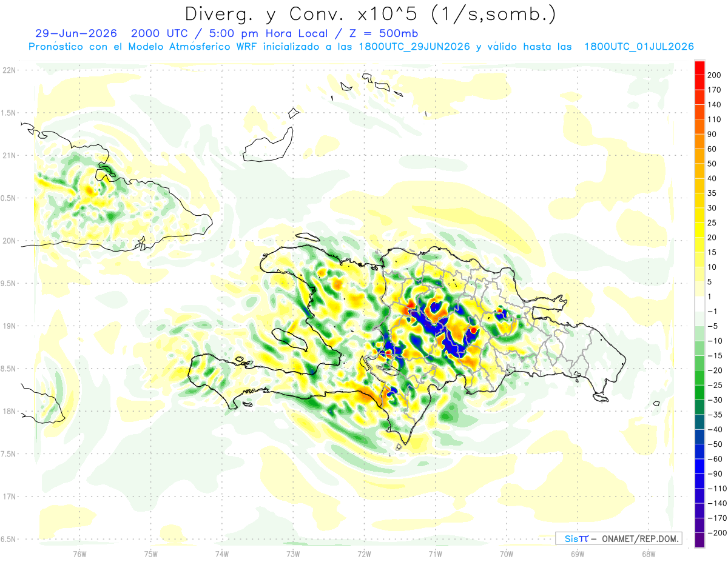Image resolution: width=728 pixels, height=562 pixels.
Task: Click the colorbar value '-140'
Action: point(718,503)
